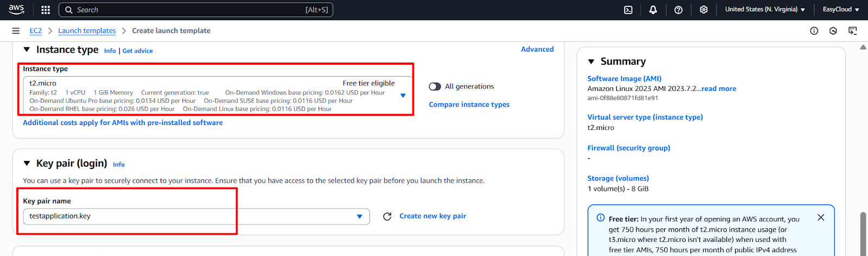The image size is (868, 256).
Task: Select the ami-0f88e80871fd81e91 text
Action: [623, 98]
